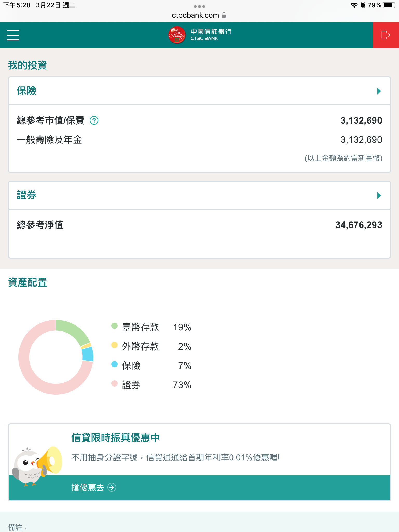The image size is (399, 532).
Task: Click the green 臺幣存款 legend dot
Action: 115,326
